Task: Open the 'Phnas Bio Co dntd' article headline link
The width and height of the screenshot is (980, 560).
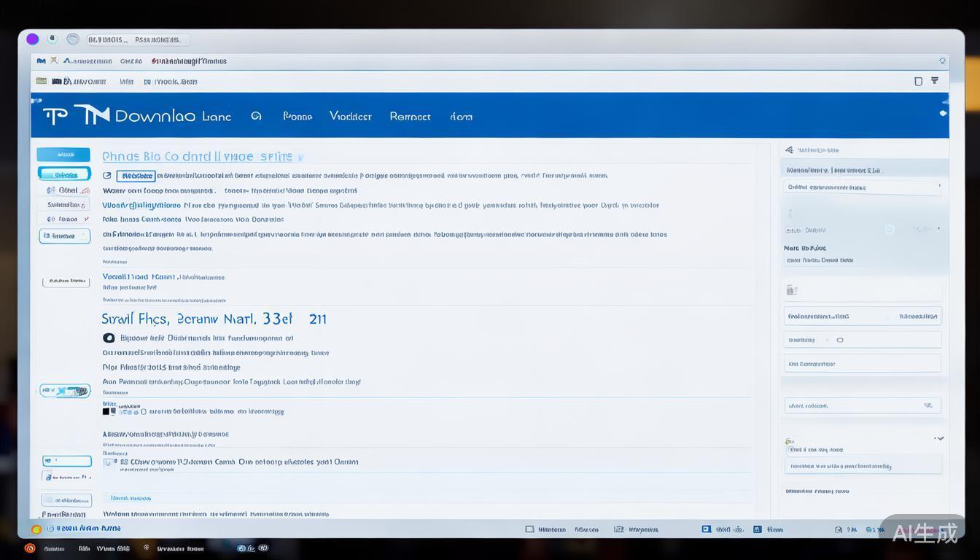Action: coord(197,156)
